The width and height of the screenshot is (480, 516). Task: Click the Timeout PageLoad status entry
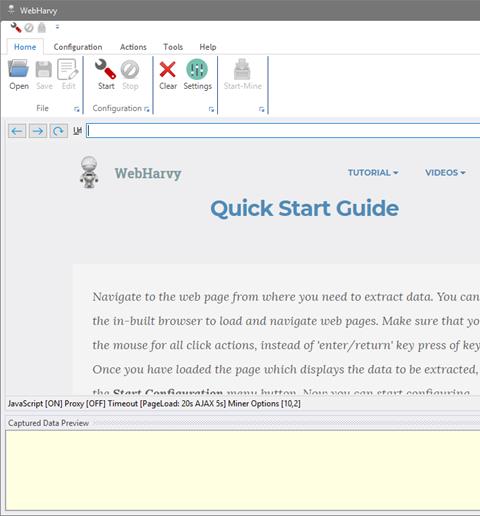click(167, 404)
